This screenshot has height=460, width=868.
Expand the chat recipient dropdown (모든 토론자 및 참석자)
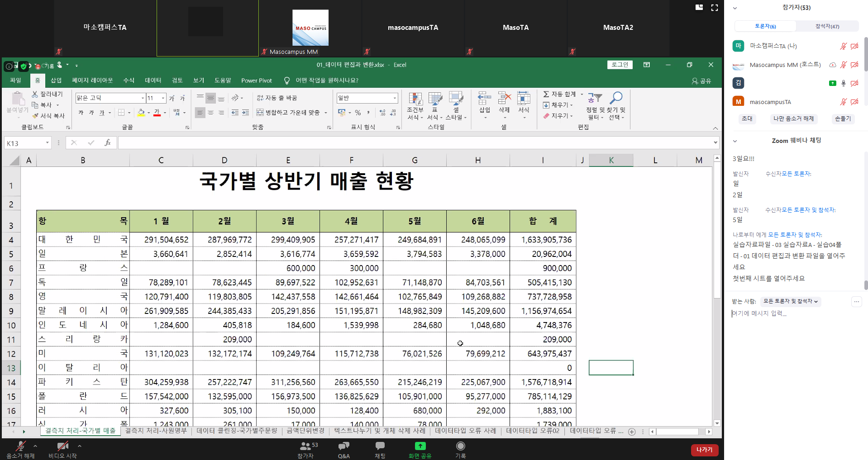point(791,301)
